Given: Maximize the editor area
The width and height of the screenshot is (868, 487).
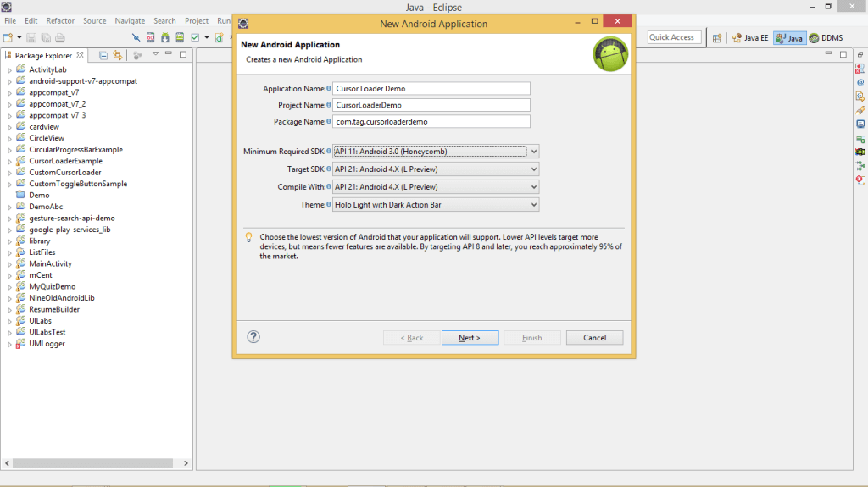Looking at the screenshot, I should tap(843, 54).
